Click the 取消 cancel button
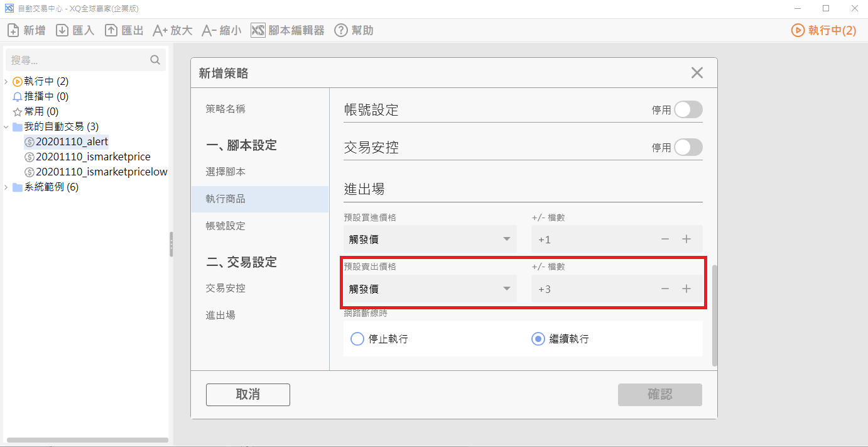The height and width of the screenshot is (447, 868). point(248,395)
